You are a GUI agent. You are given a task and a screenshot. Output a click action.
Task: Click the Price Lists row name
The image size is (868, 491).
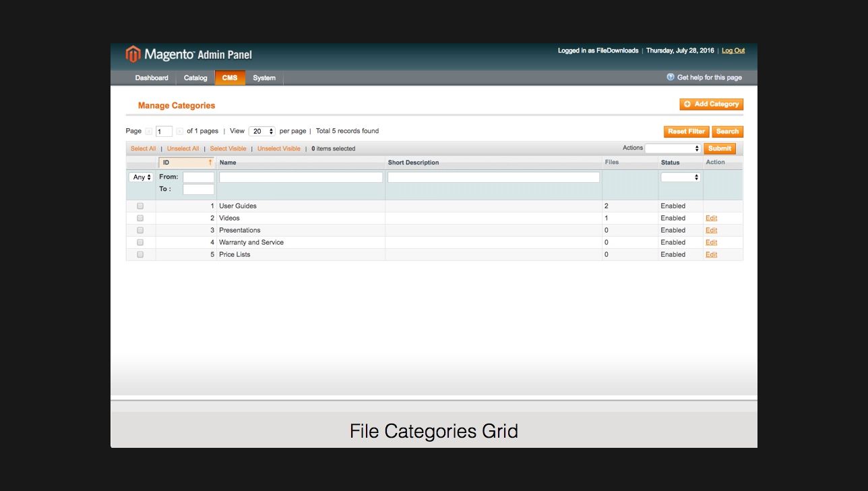point(235,254)
